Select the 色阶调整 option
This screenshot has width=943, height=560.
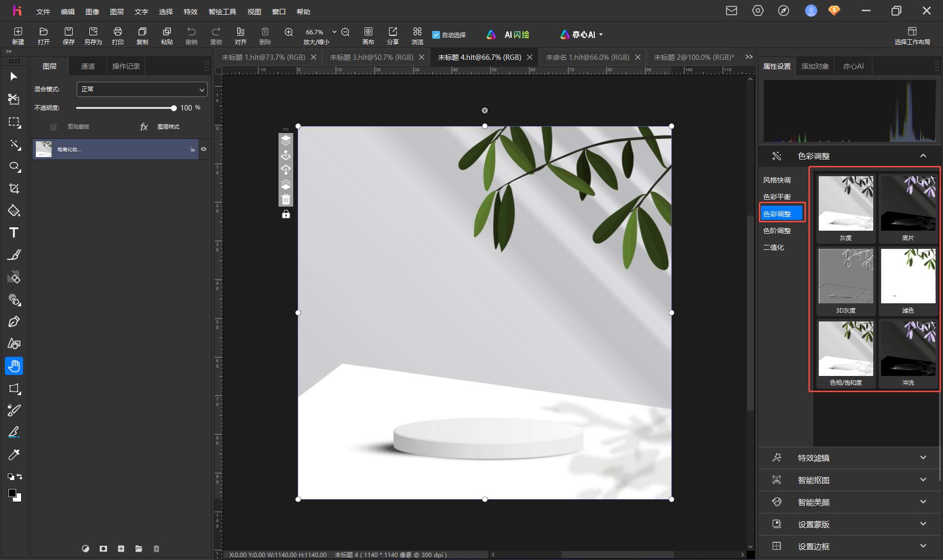[777, 231]
